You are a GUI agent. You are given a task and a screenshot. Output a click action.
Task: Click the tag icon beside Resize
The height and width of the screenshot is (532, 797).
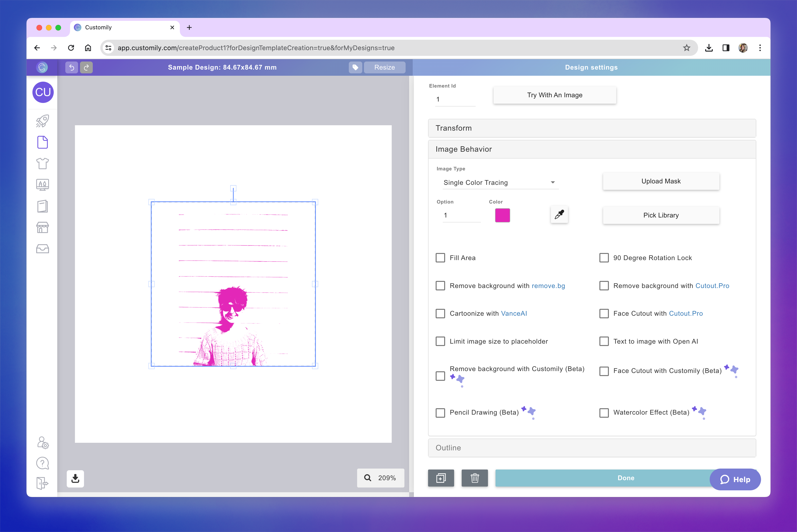pyautogui.click(x=355, y=67)
